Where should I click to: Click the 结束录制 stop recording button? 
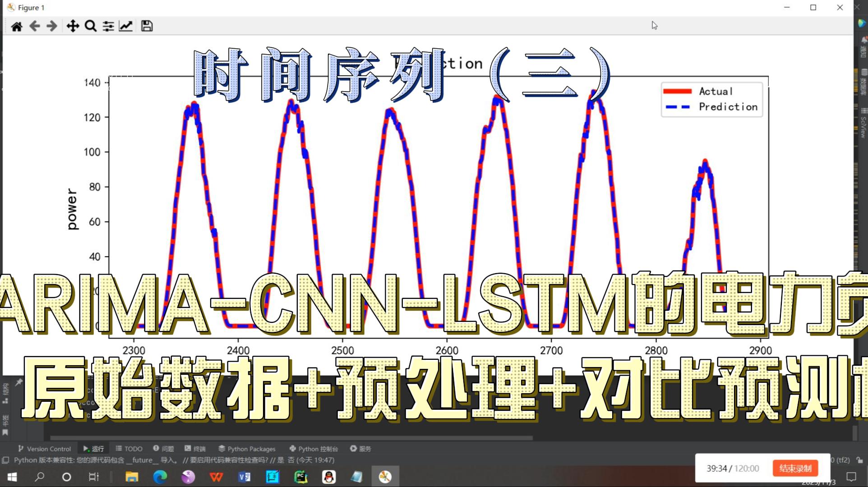795,469
